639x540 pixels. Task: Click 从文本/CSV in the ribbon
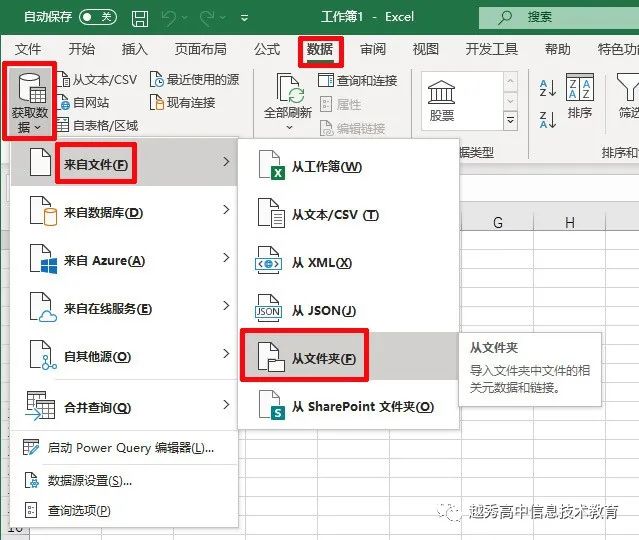[x=97, y=79]
